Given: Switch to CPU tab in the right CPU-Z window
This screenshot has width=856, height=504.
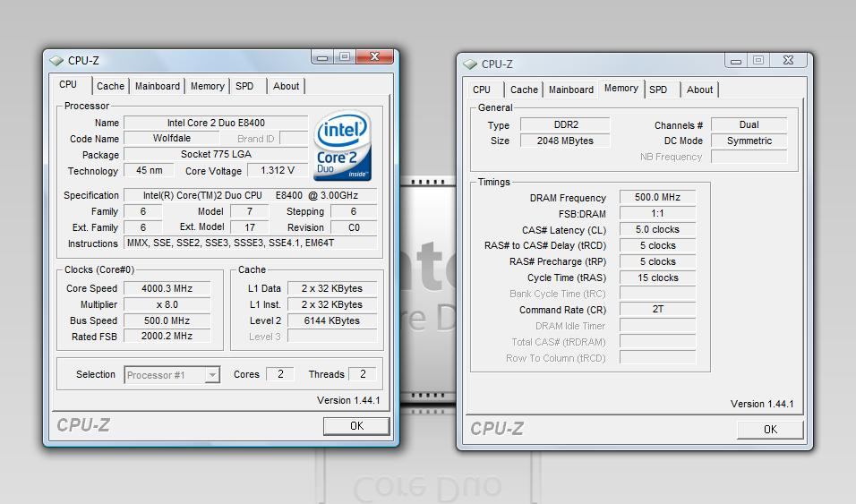Looking at the screenshot, I should (482, 90).
